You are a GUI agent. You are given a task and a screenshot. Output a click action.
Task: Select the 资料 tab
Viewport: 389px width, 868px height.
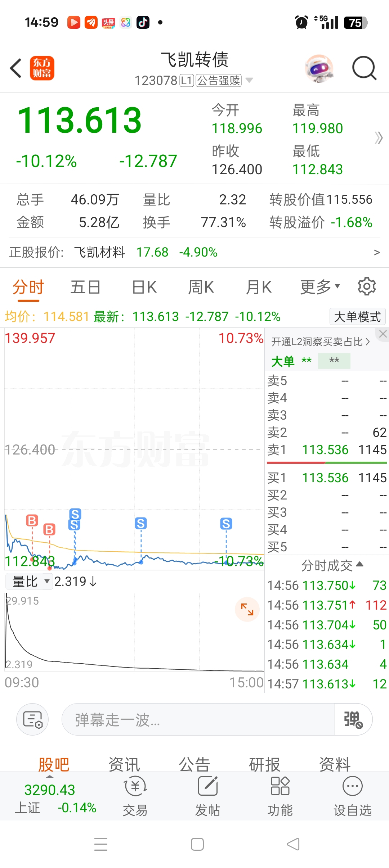point(335,764)
